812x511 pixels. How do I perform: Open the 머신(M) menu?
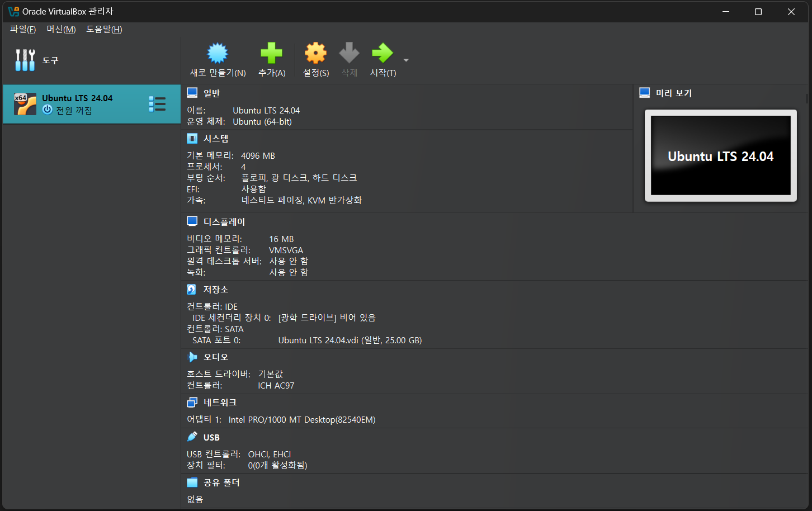(x=61, y=29)
